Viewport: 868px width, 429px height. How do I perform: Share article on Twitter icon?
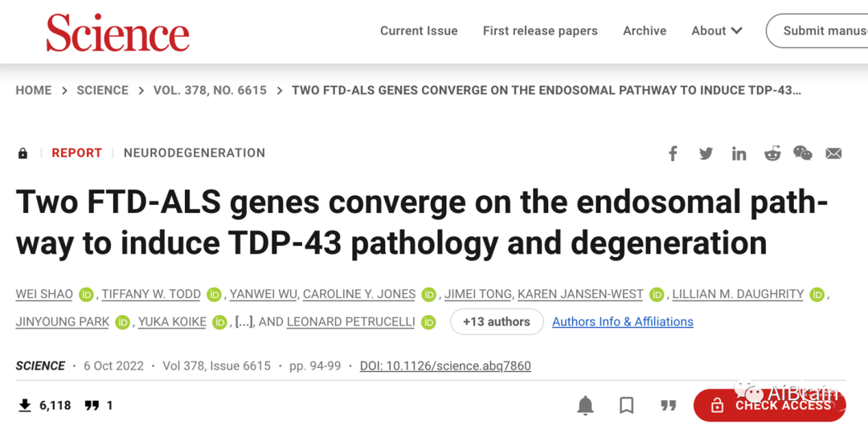point(706,153)
